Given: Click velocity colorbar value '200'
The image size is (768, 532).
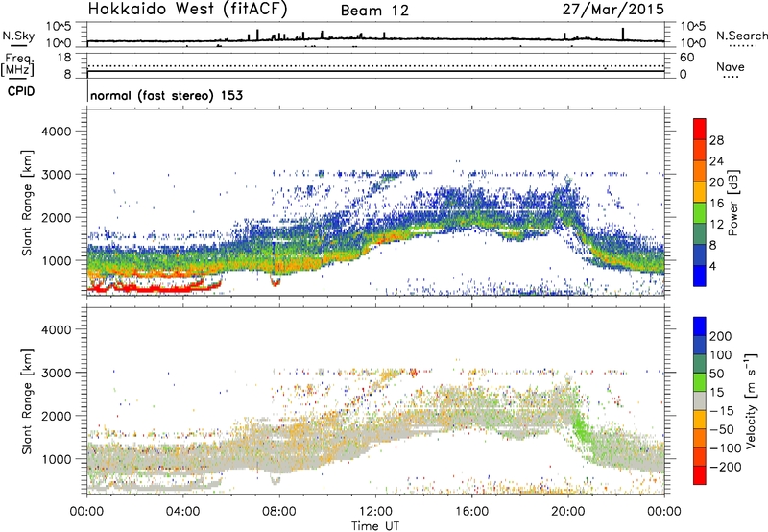Looking at the screenshot, I should click(721, 336).
